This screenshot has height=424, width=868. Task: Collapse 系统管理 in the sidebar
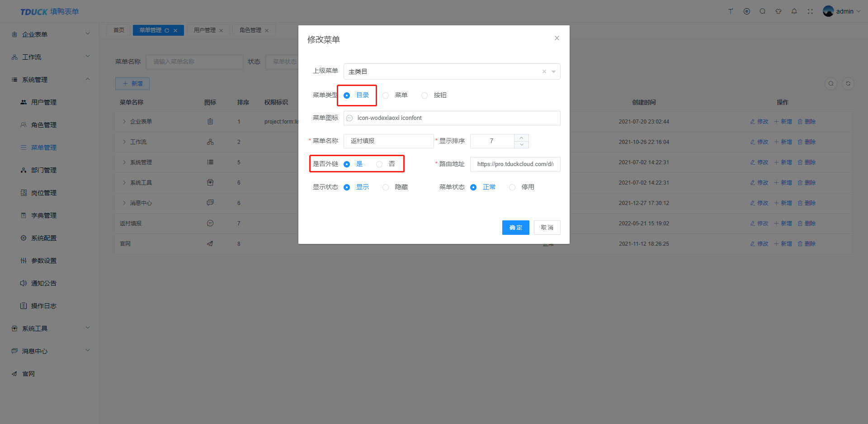50,80
